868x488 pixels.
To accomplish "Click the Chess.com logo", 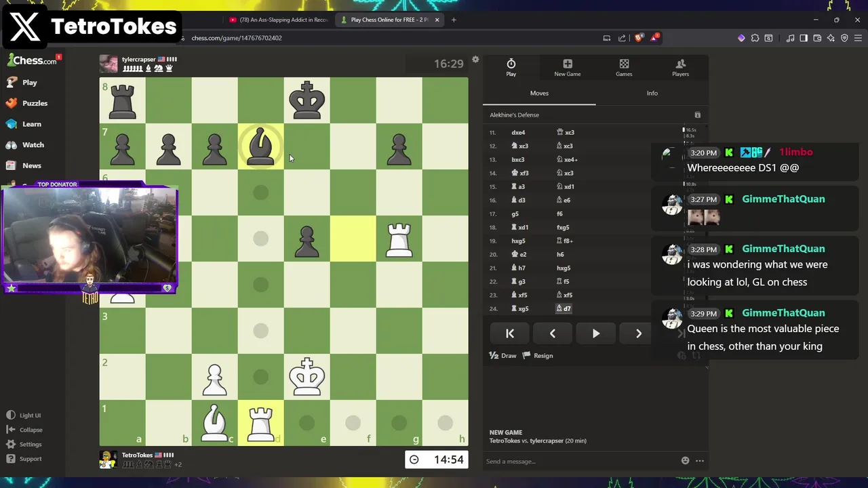I will (32, 60).
